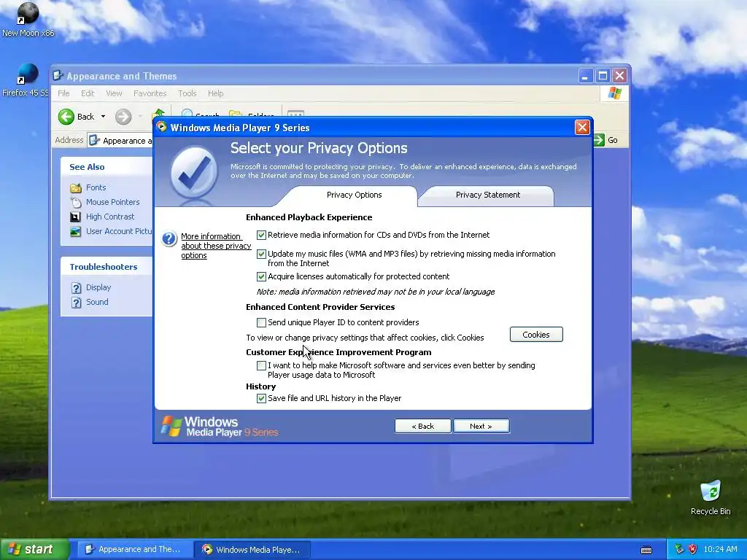747x560 pixels.
Task: Click the Start button
Action: 34,549
